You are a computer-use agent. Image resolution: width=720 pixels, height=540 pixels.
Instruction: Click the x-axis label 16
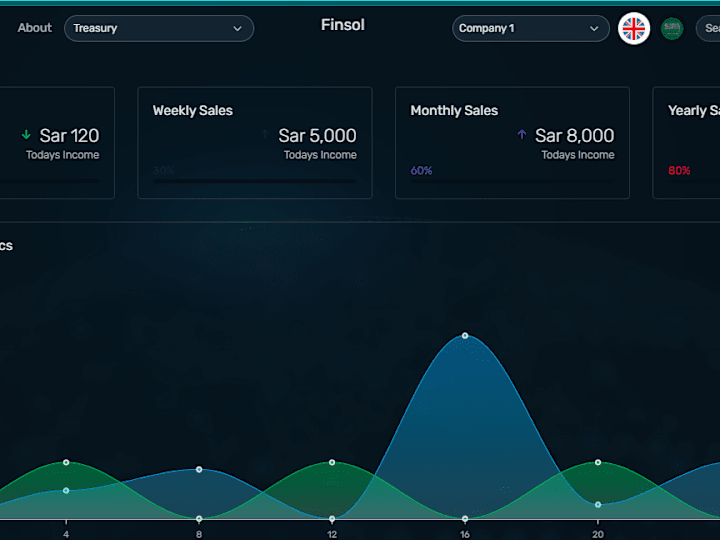[x=465, y=534]
